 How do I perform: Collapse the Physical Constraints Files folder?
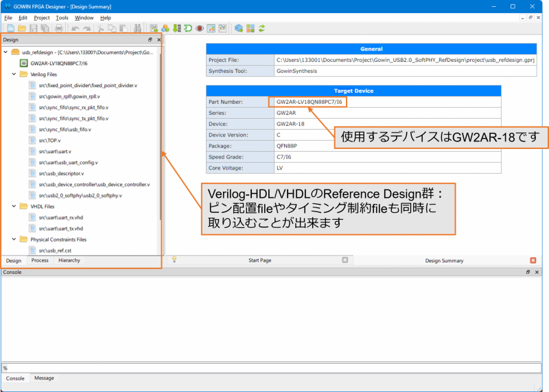[14, 240]
